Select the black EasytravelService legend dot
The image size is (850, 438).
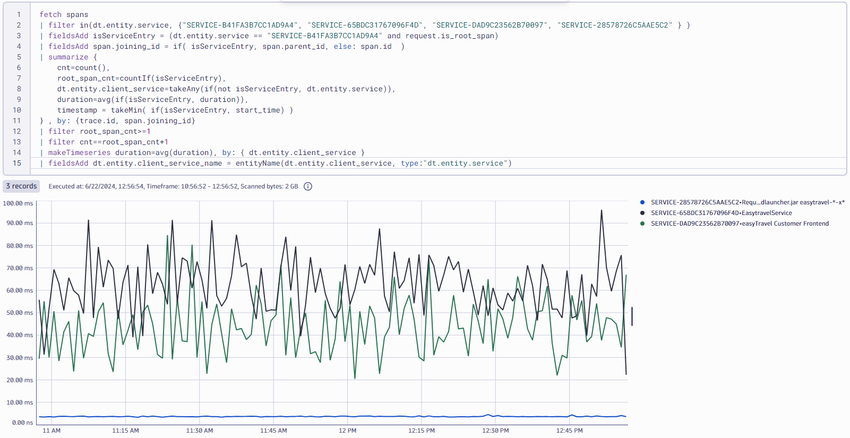(642, 213)
